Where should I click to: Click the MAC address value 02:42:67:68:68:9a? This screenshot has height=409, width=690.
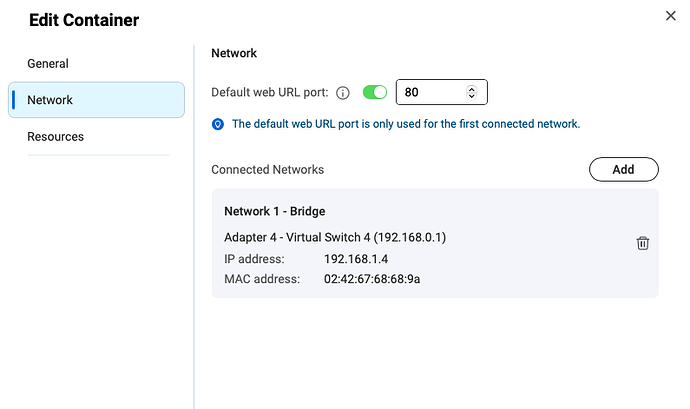click(x=371, y=279)
